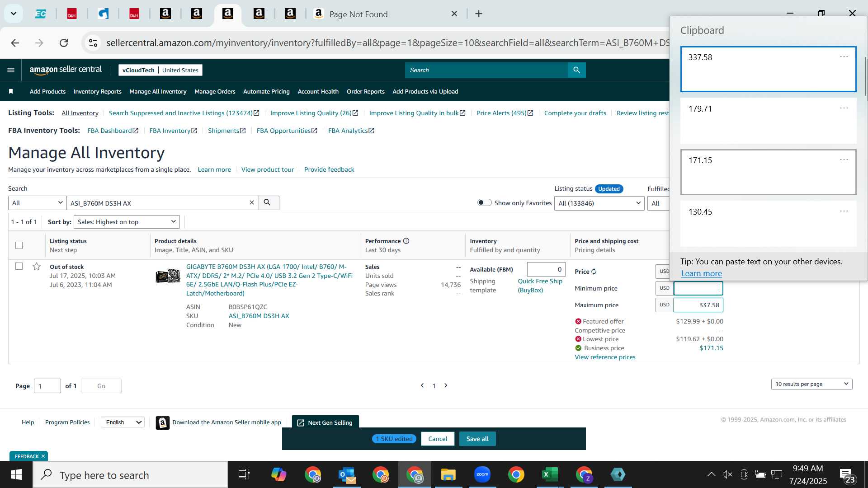Open Automate Pricing menu

(x=266, y=91)
